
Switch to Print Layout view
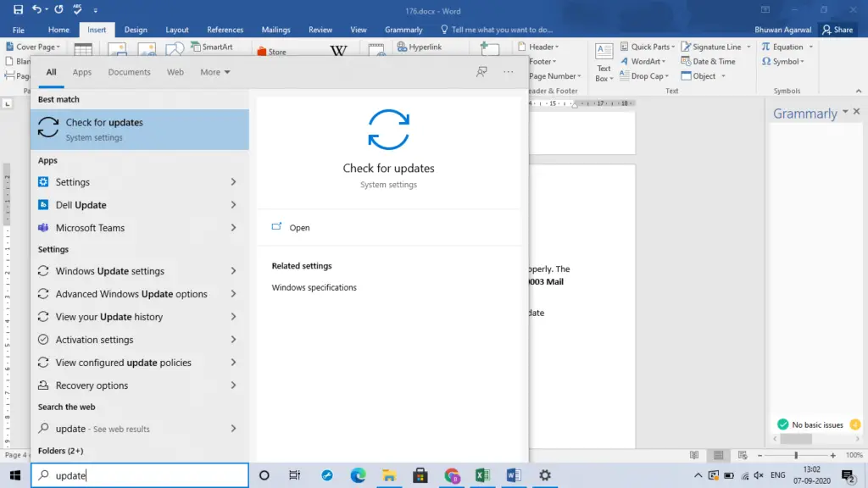coord(719,455)
